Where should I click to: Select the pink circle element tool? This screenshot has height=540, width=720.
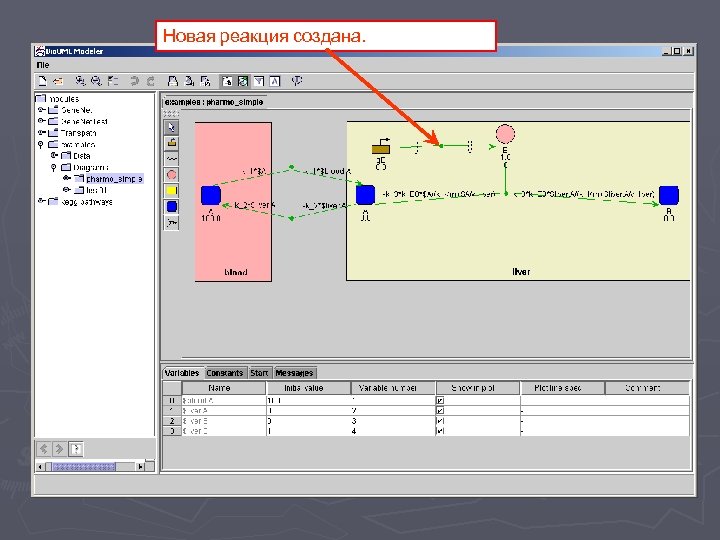172,175
